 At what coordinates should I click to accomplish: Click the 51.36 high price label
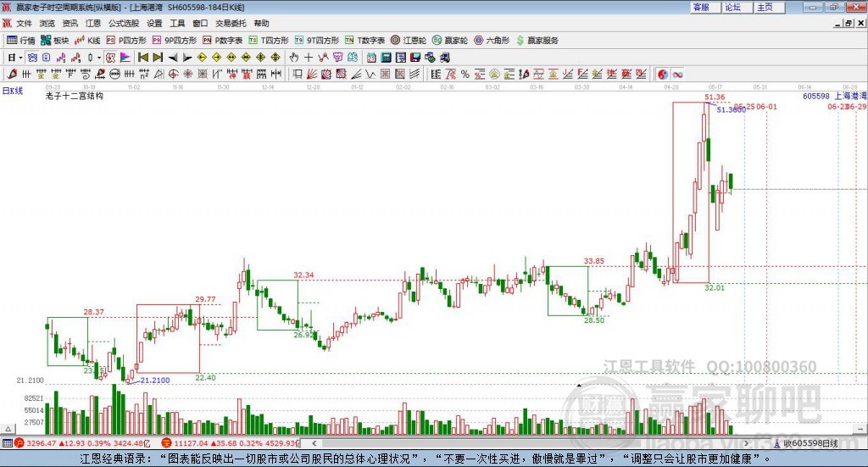(715, 97)
